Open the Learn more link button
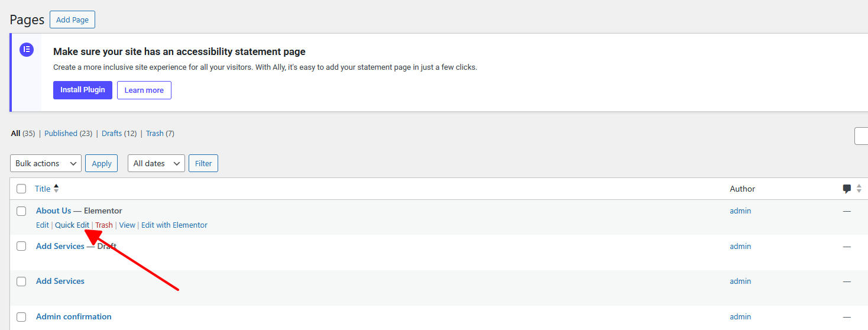This screenshot has height=330, width=868. click(144, 90)
